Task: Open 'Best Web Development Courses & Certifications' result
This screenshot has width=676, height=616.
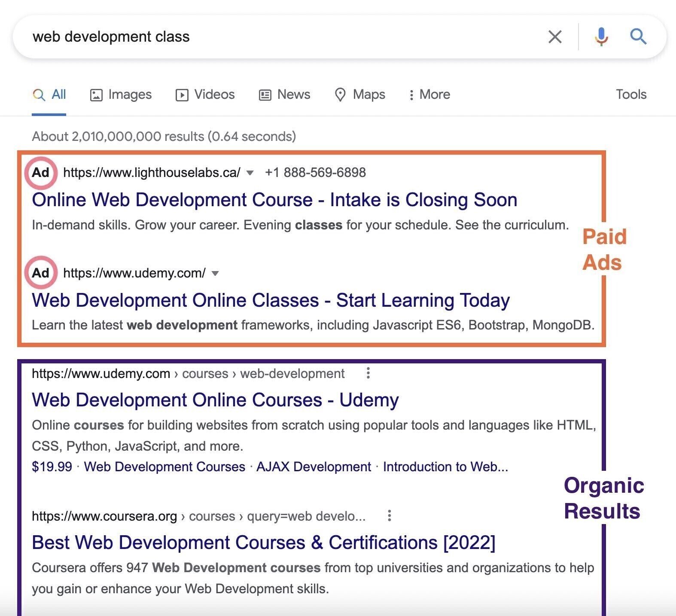Action: [263, 543]
